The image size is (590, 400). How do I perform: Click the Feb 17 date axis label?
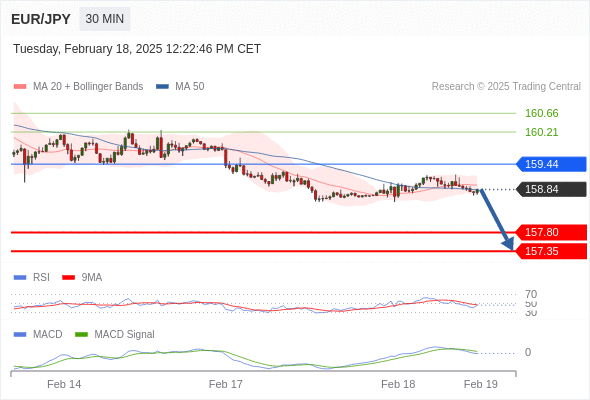click(226, 384)
